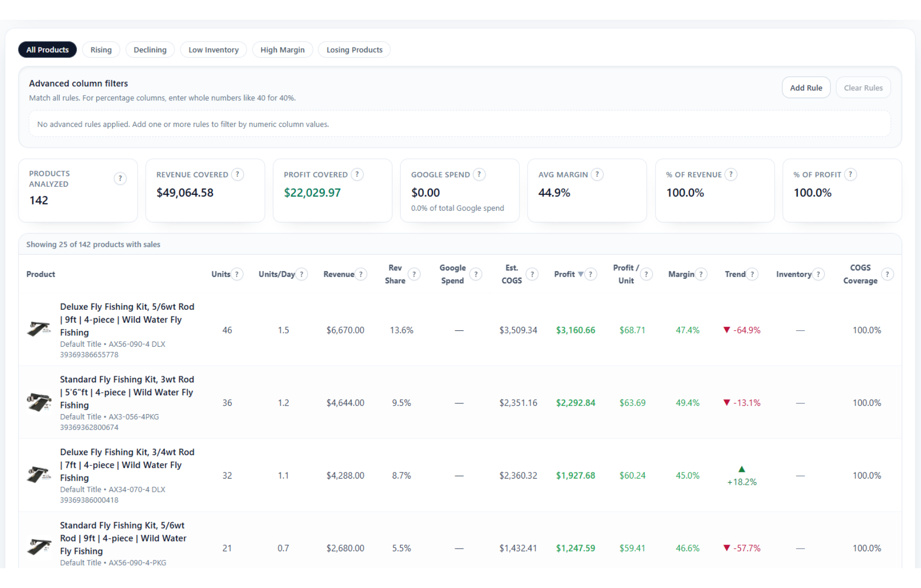Click help icon on Profit column header
This screenshot has width=921, height=588.
pos(591,274)
